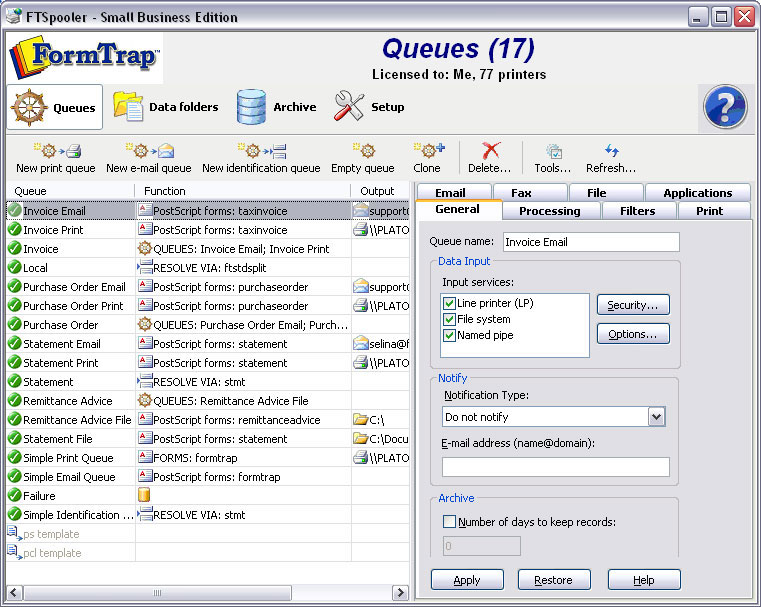Image resolution: width=761 pixels, height=607 pixels.
Task: Go to the Archive section
Action: point(276,108)
